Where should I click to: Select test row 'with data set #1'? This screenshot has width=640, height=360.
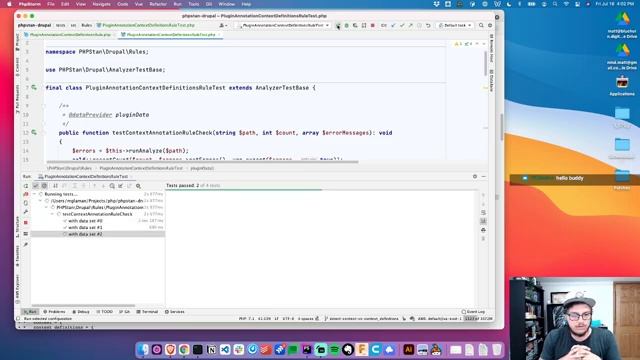[x=98, y=227]
